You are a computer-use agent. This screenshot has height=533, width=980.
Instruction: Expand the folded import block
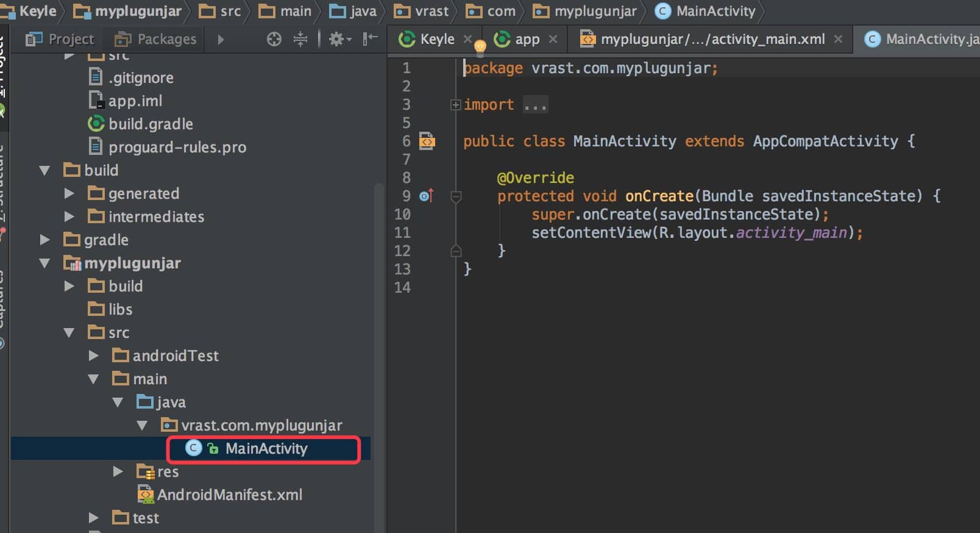(x=455, y=105)
